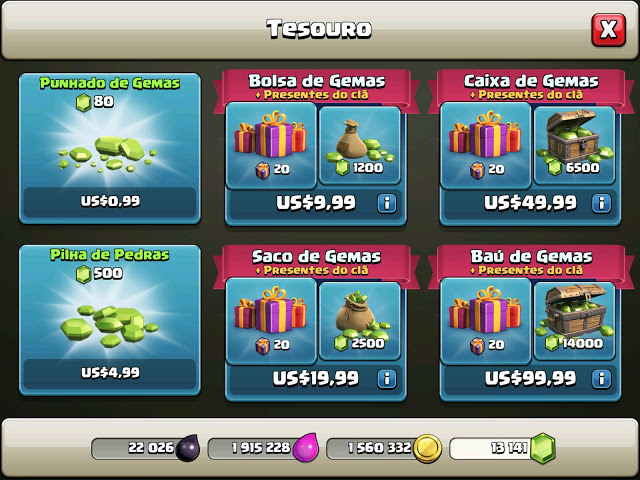Screen dimensions: 640x480
Task: Tap clan gifts box in Baú de Gemas
Action: pos(486,321)
